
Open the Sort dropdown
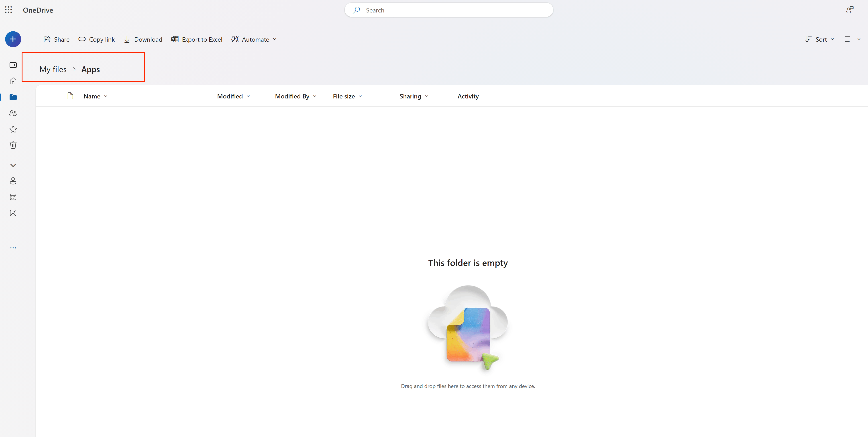(819, 39)
